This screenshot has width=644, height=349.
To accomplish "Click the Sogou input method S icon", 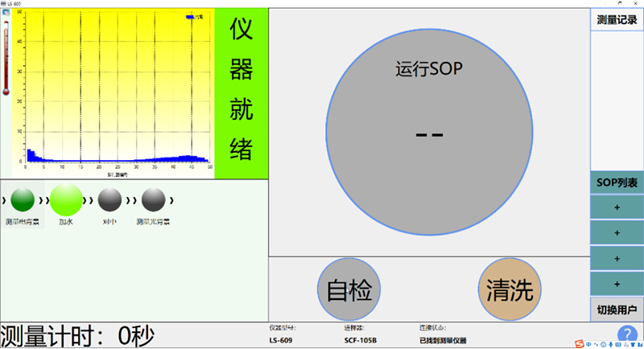I will 578,343.
